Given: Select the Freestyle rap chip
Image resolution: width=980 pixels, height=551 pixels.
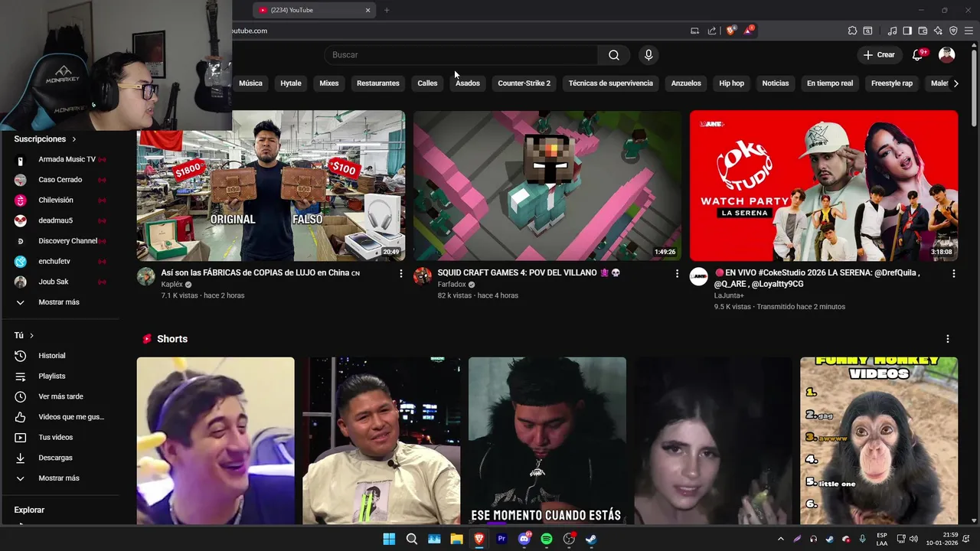Looking at the screenshot, I should tap(892, 83).
